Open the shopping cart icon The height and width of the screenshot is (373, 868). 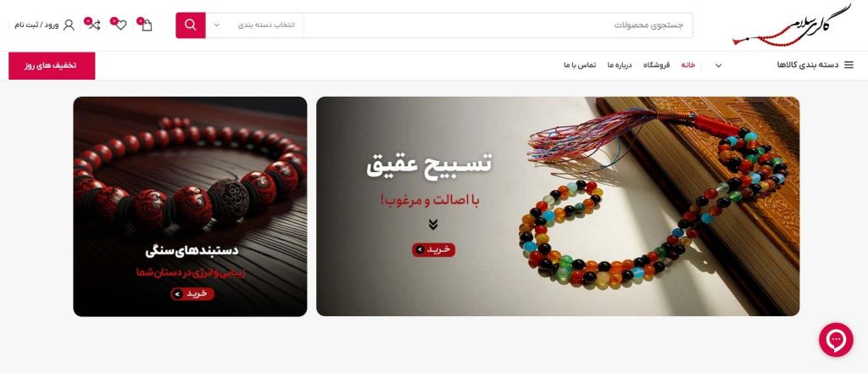146,25
